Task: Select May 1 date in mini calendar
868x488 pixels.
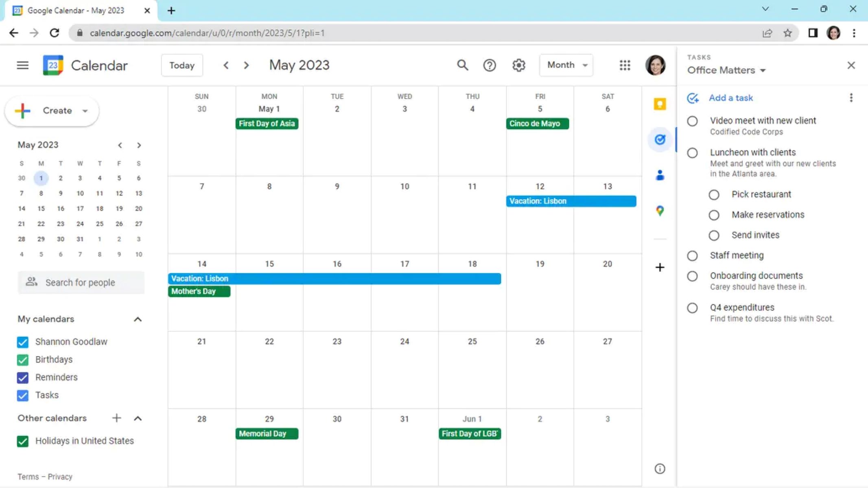Action: coord(41,178)
